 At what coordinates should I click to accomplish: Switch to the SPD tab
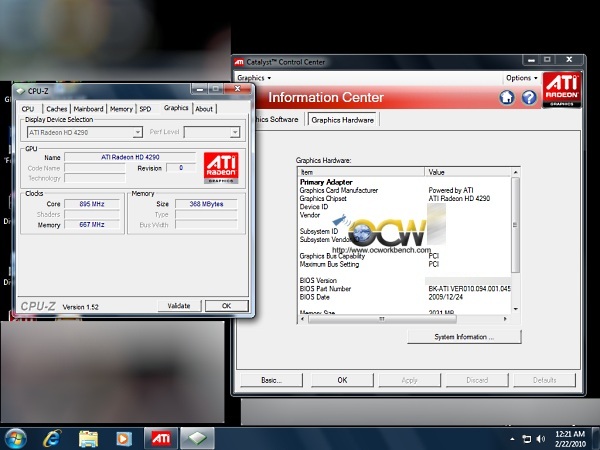[145, 109]
